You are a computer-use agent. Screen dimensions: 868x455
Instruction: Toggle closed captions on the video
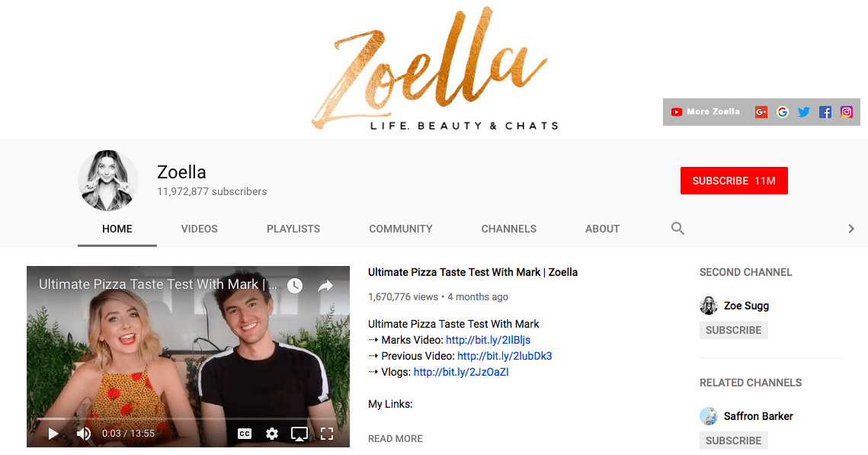245,434
